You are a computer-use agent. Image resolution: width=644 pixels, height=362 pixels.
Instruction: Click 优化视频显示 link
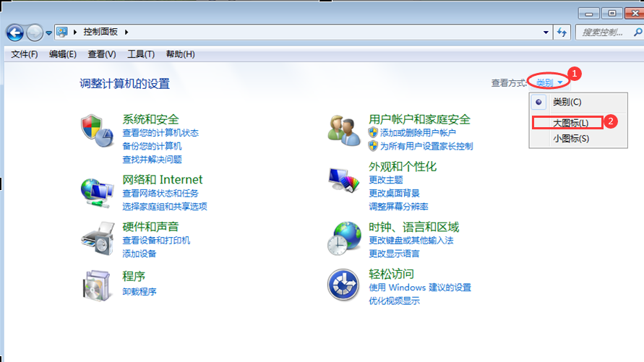click(394, 301)
